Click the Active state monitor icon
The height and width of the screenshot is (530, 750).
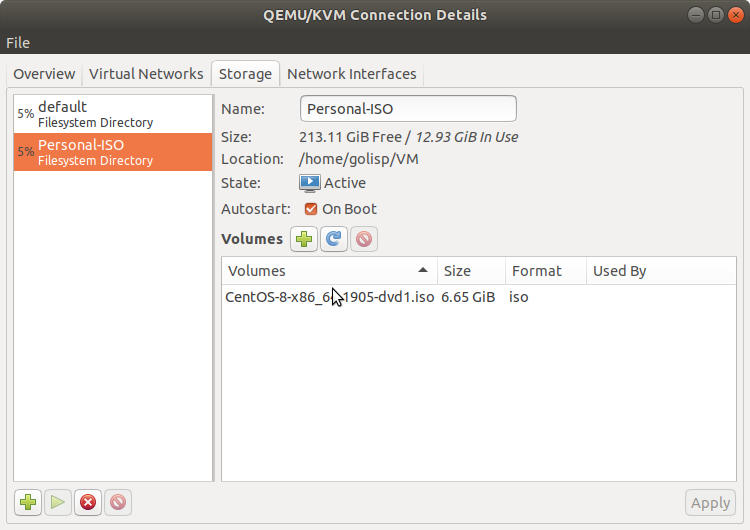pos(310,183)
